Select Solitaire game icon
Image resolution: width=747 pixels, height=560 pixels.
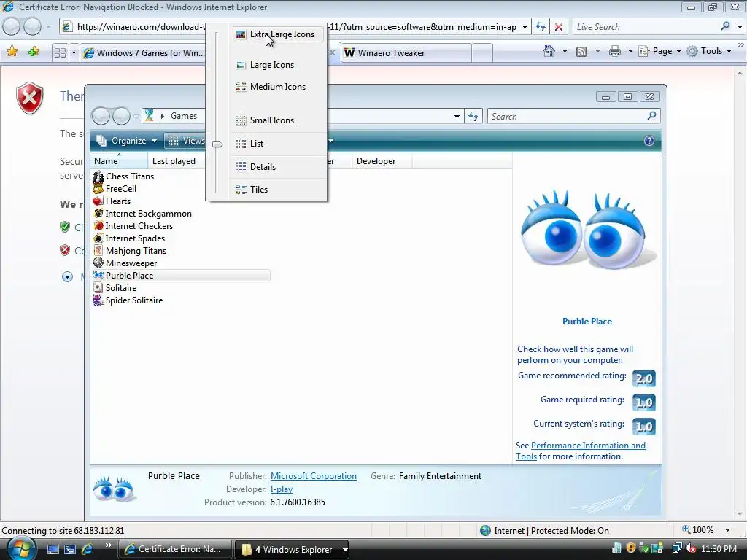click(x=98, y=287)
